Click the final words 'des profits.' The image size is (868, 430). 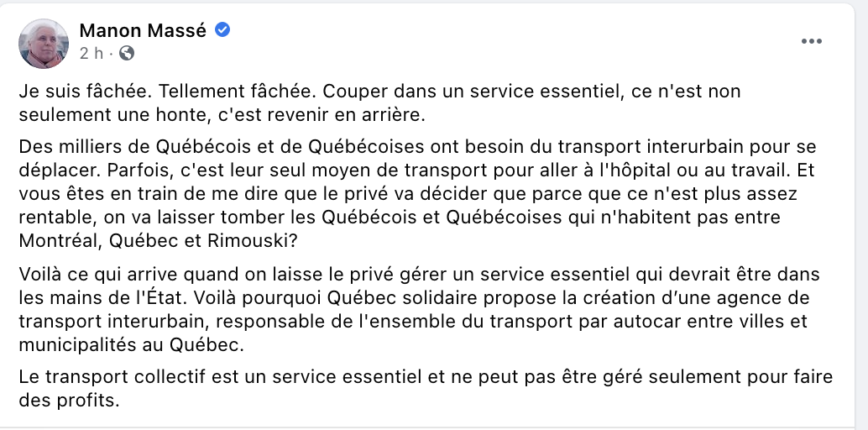tap(69, 400)
